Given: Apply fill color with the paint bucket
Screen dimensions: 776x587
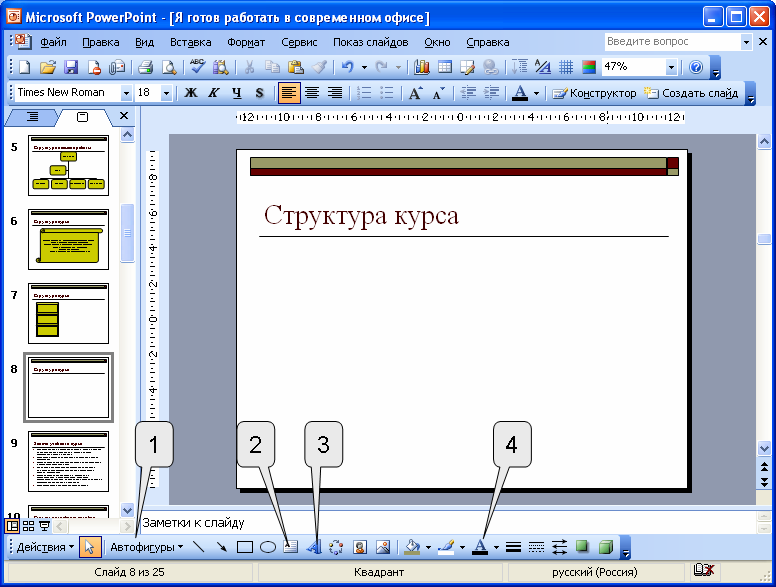Looking at the screenshot, I should click(412, 547).
